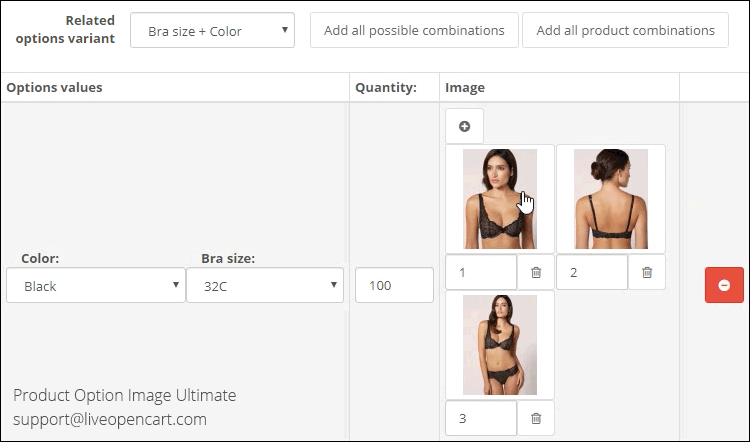Remove the Black 32C combination row
The height and width of the screenshot is (442, 750).
(x=724, y=285)
